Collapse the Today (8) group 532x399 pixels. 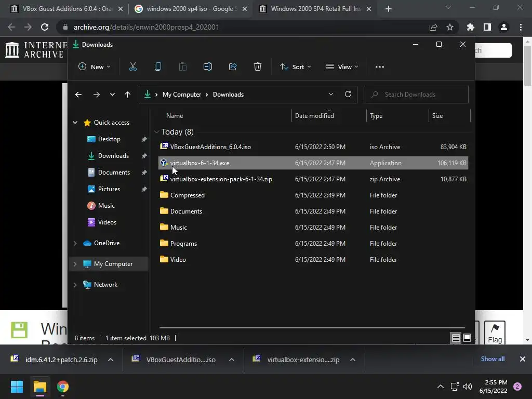click(x=156, y=131)
